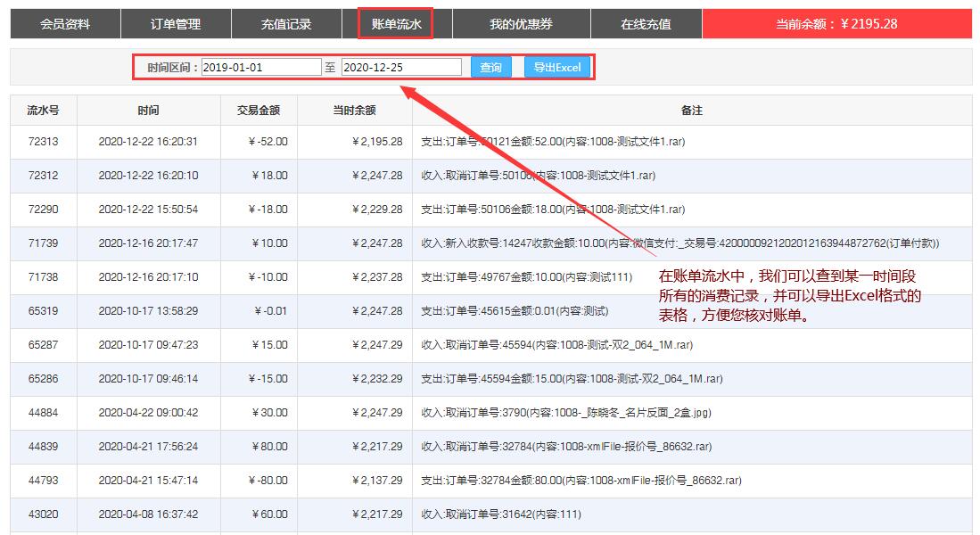Click timestamp 2020-12-16 20:17:47

pyautogui.click(x=148, y=243)
